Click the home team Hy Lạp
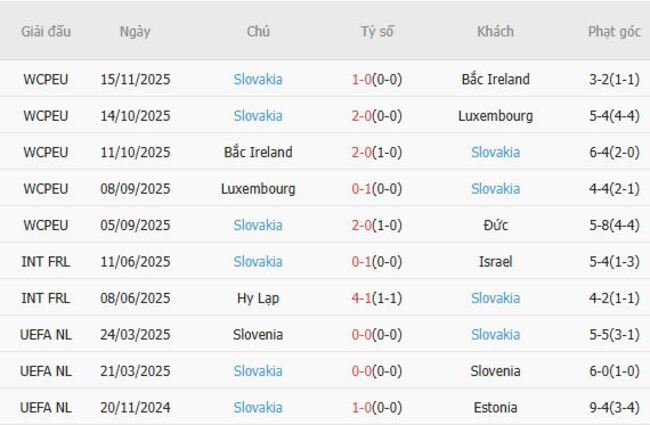Image resolution: width=650 pixels, height=425 pixels. 258,298
